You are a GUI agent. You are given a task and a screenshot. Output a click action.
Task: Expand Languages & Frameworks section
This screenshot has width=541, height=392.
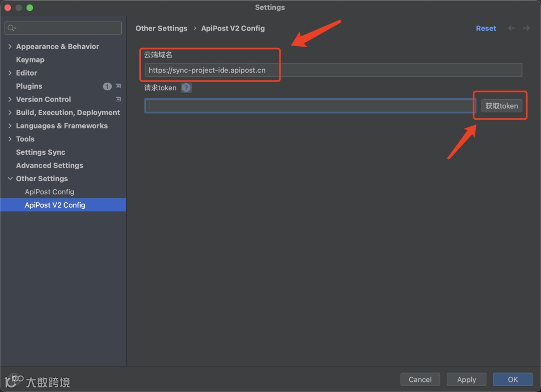(x=10, y=126)
